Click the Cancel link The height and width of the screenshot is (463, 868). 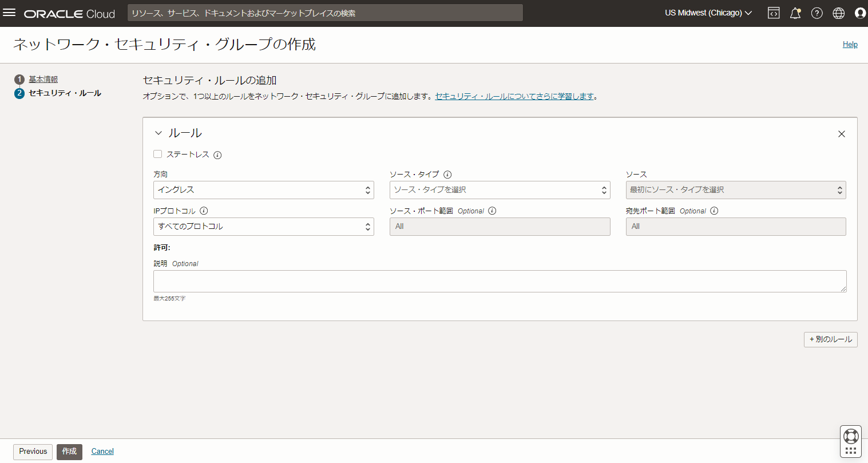point(102,452)
